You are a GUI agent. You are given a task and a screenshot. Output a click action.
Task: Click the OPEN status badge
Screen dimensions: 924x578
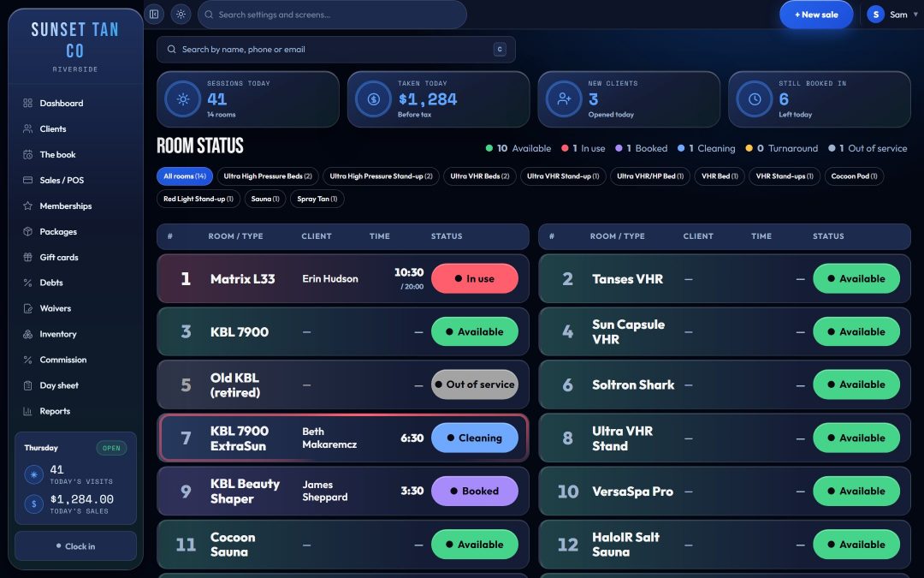coord(111,448)
